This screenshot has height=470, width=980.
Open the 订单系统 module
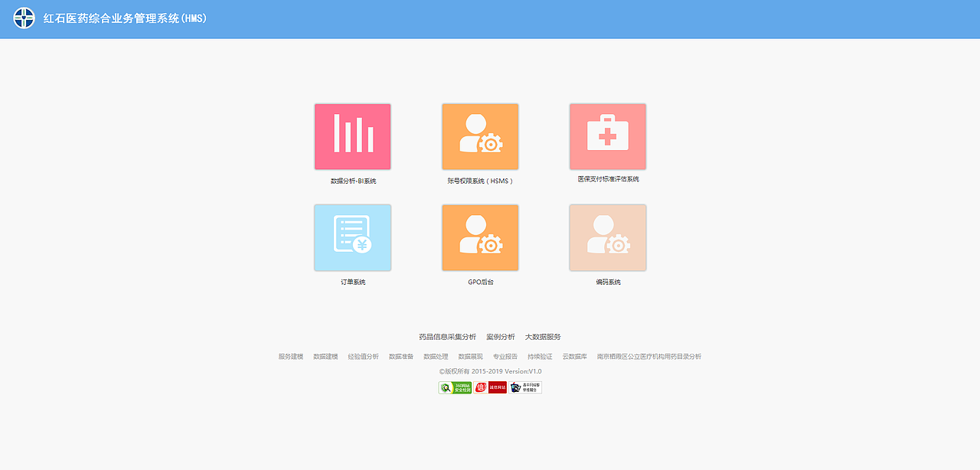352,237
